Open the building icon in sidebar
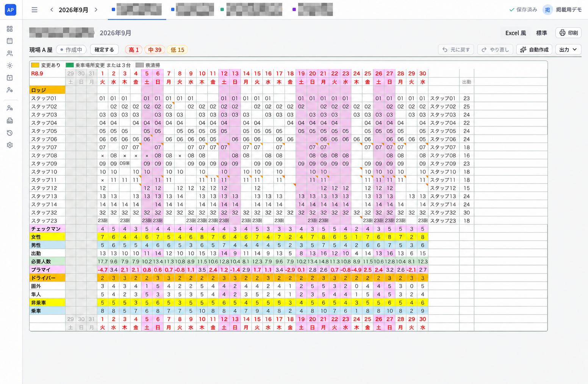 point(10,121)
